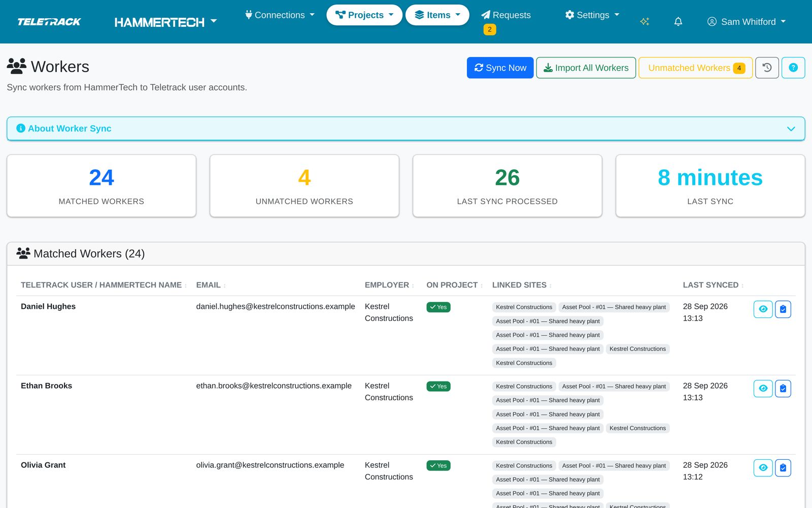Open the Sam Whitford user menu

pos(747,22)
